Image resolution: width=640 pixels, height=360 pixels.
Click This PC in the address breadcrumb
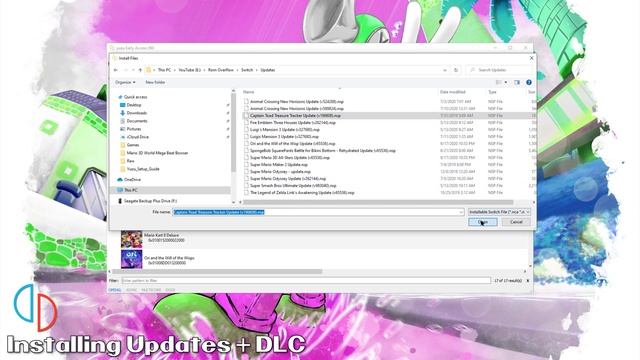164,70
